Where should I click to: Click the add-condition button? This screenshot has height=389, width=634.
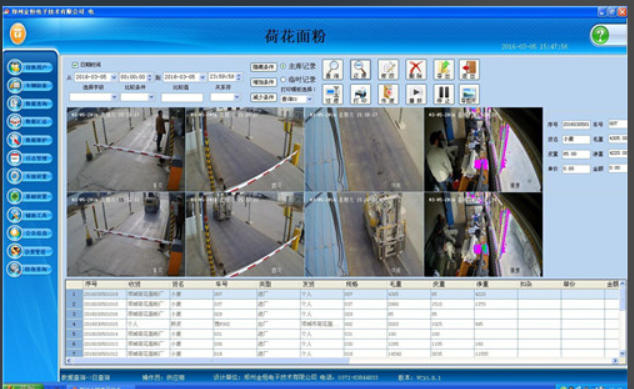pos(264,82)
